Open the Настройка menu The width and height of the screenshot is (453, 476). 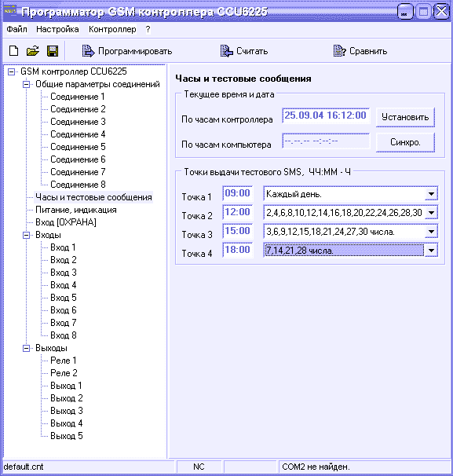pos(57,29)
